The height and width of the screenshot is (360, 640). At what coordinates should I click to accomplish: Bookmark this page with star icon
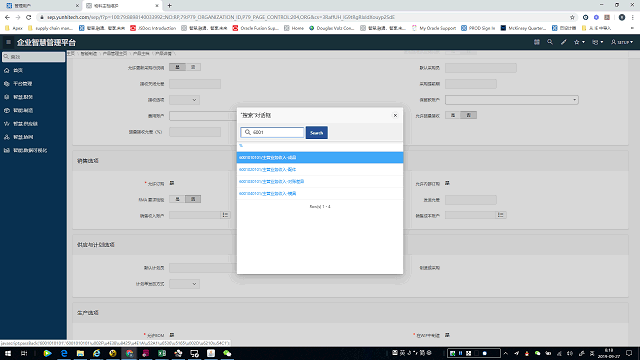(572, 17)
